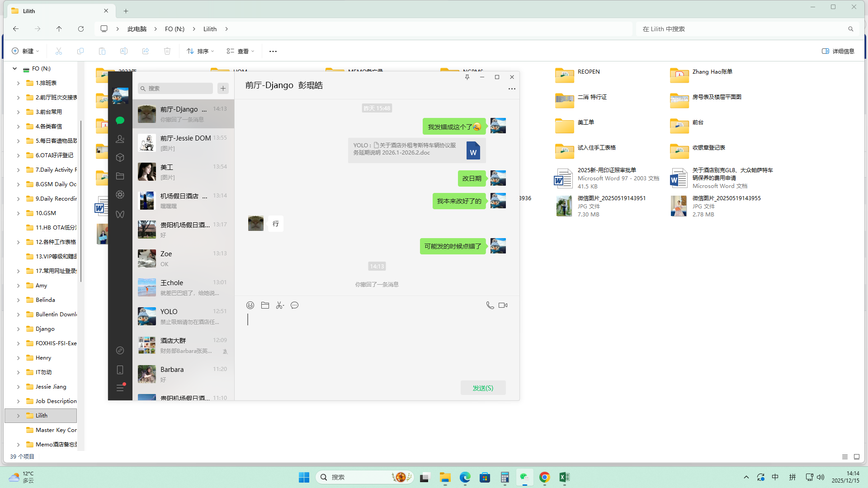Viewport: 868px width, 488px height.
Task: Open the WeChat contacts icon
Action: pos(120,139)
